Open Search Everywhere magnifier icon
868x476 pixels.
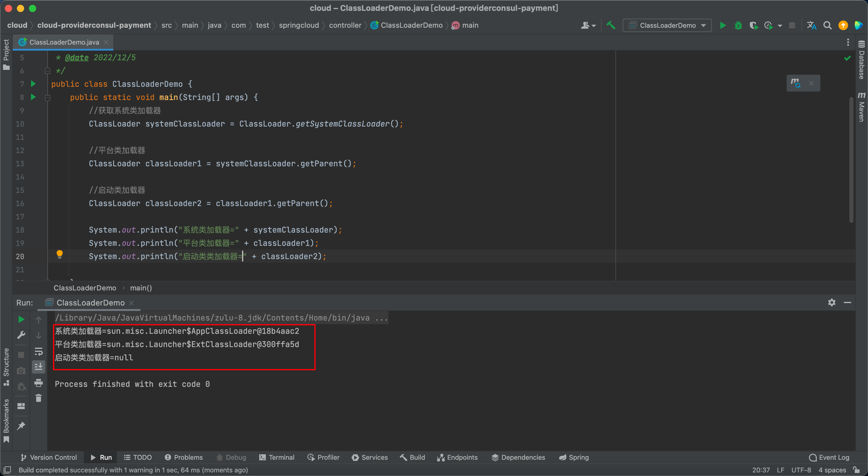(x=827, y=25)
